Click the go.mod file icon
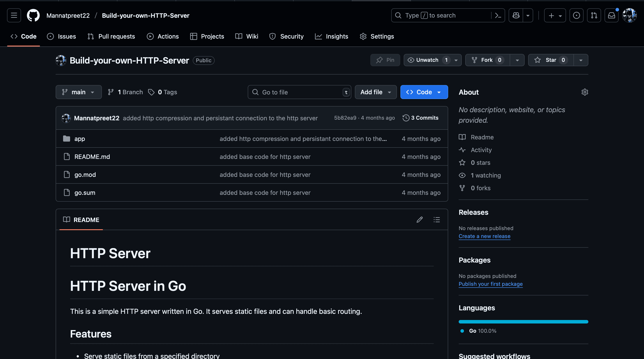The height and width of the screenshot is (359, 644). click(67, 175)
